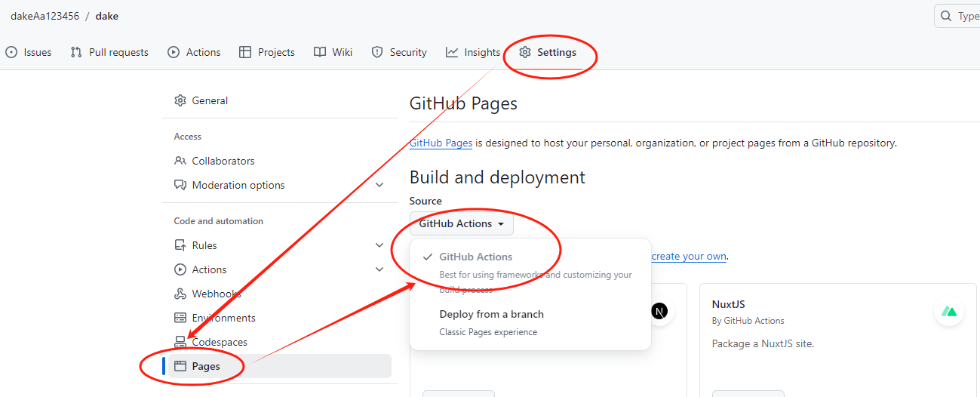The image size is (980, 397).
Task: Click the Webhooks icon in sidebar
Action: [180, 294]
